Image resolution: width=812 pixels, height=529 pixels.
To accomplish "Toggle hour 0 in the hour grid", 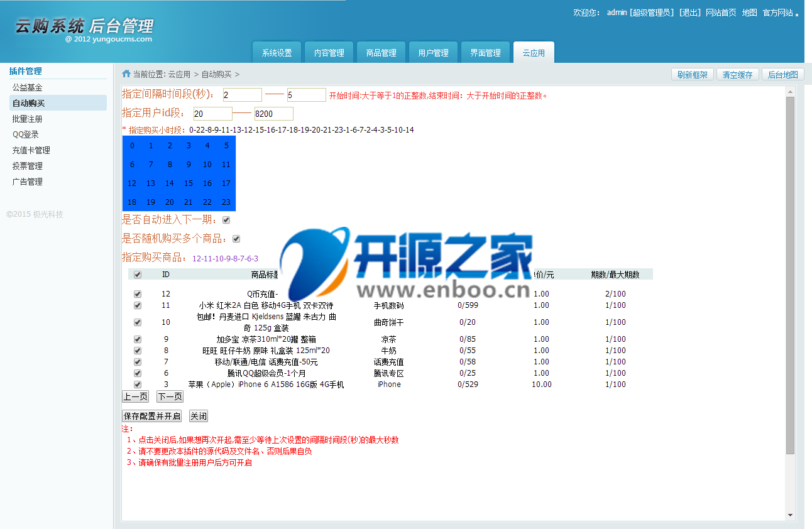I will pyautogui.click(x=132, y=146).
